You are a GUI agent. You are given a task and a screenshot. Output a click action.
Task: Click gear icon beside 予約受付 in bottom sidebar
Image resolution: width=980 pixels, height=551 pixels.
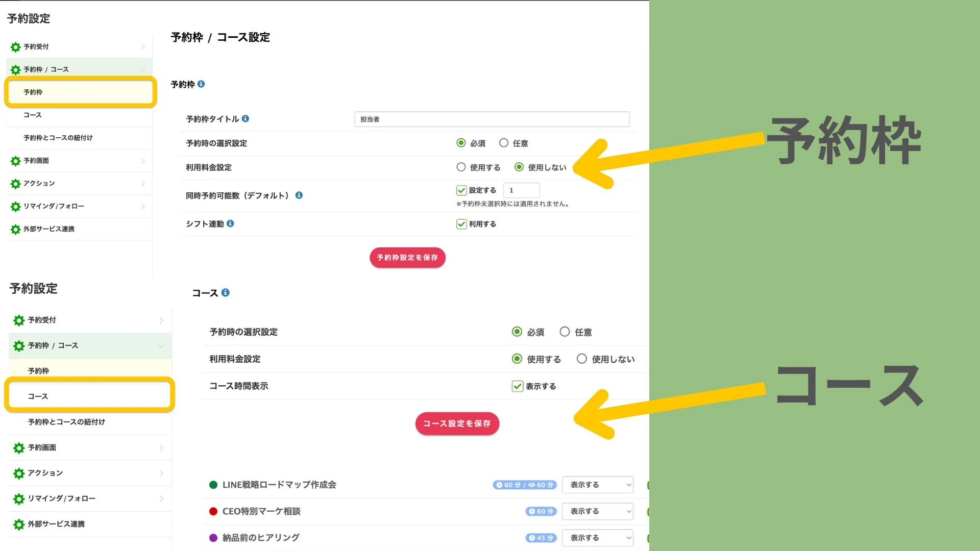point(19,320)
